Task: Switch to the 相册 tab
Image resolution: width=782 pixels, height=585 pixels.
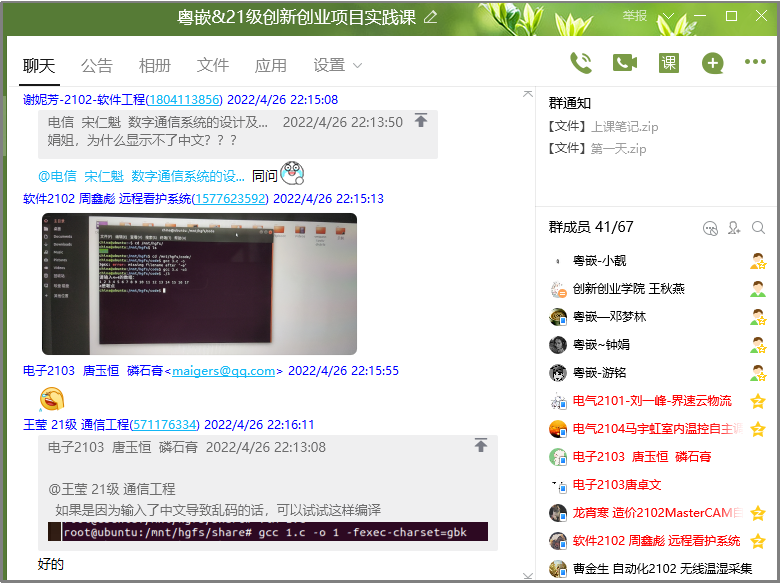Action: pyautogui.click(x=155, y=65)
